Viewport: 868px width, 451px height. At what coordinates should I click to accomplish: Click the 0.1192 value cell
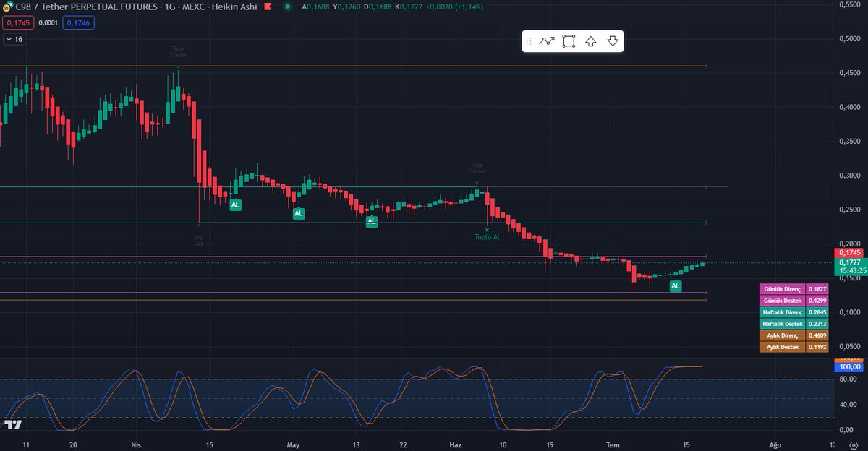coord(817,347)
